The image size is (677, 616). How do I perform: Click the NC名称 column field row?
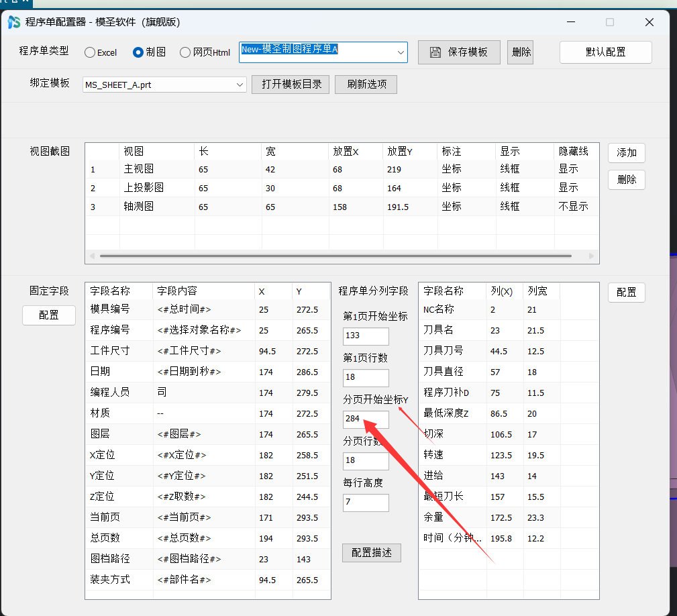click(x=509, y=309)
